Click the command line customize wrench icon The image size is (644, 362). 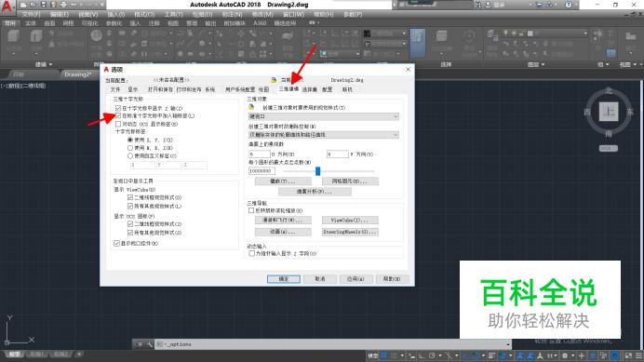pos(150,344)
